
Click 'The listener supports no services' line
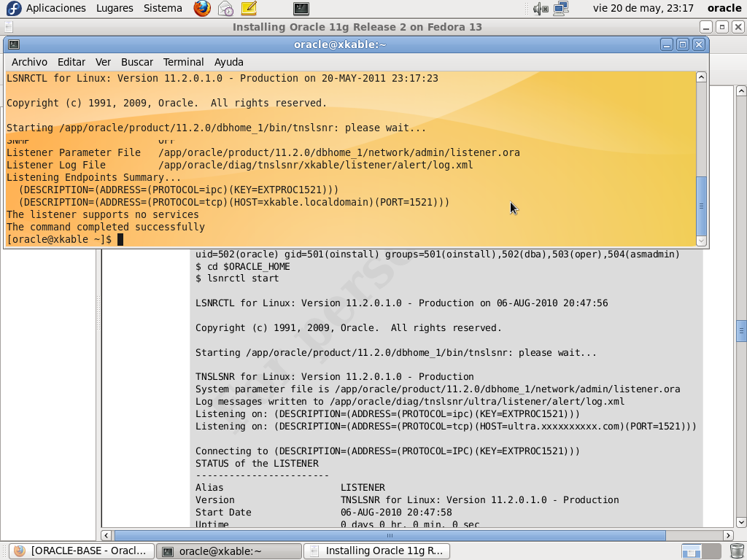[x=102, y=215]
